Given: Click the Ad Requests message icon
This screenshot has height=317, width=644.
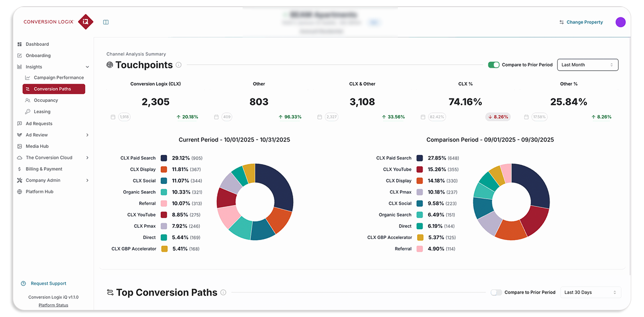Looking at the screenshot, I should point(19,123).
